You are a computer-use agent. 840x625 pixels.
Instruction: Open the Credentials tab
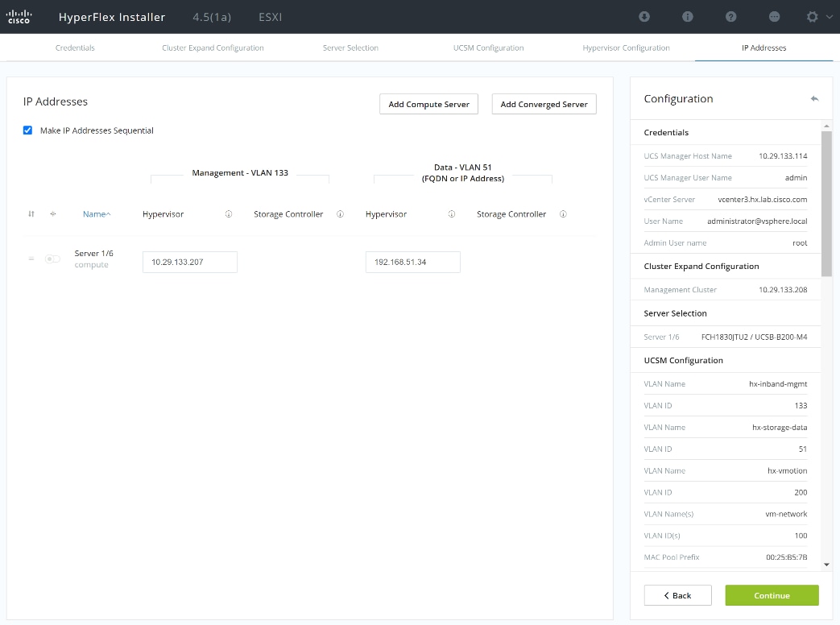[75, 48]
